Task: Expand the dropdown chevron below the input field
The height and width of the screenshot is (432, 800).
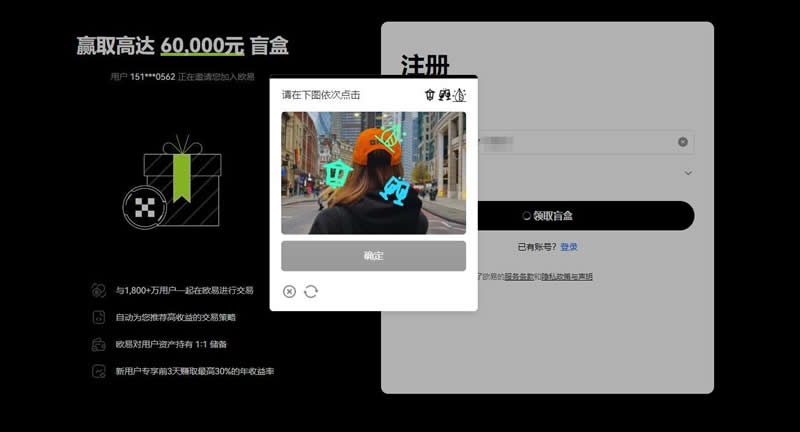Action: point(687,173)
